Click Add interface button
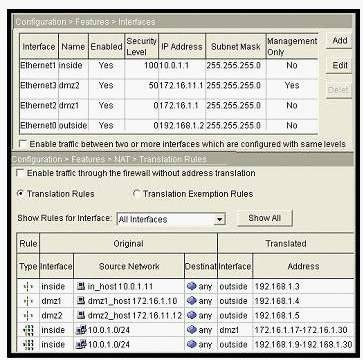Screen dimensions: 363x360 339,41
